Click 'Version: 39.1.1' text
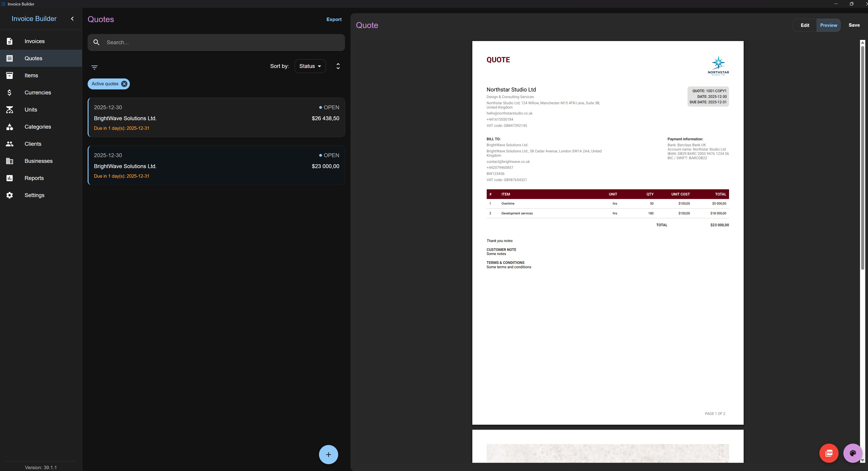This screenshot has width=868, height=471. (x=41, y=468)
